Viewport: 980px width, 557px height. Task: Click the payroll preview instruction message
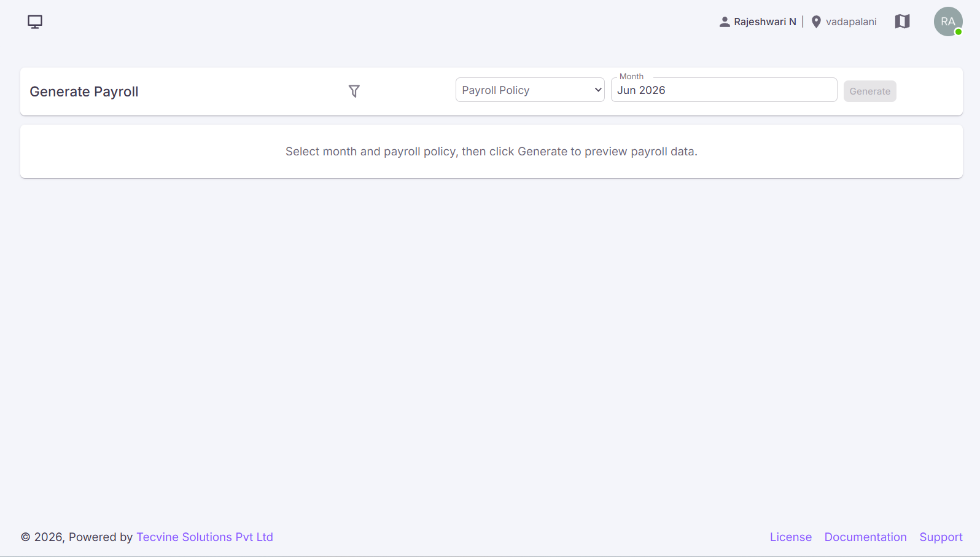(491, 152)
